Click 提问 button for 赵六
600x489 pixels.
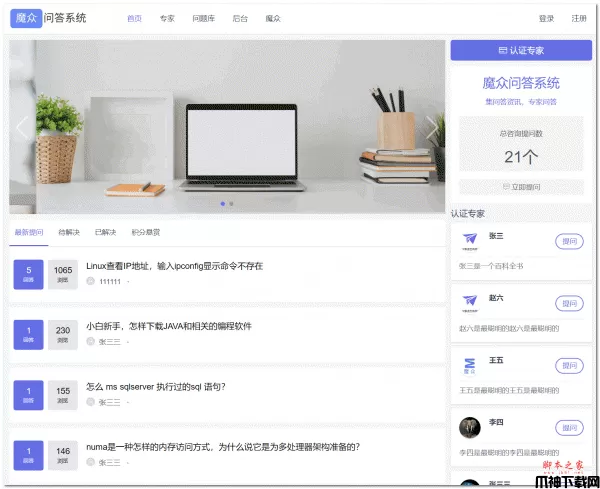[x=569, y=303]
